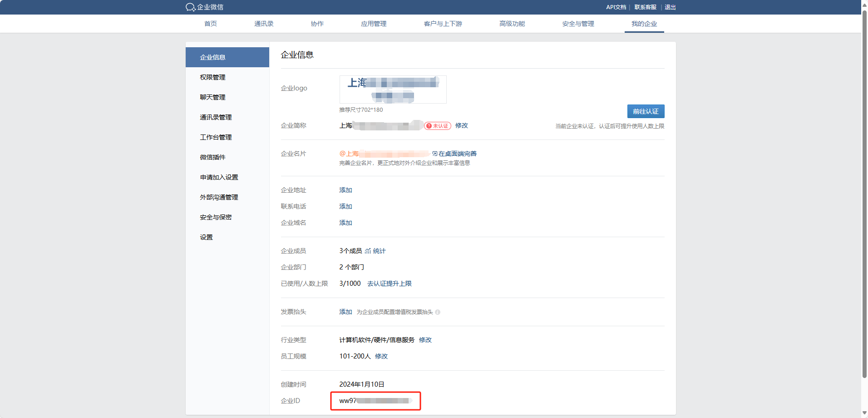The image size is (868, 418).
Task: Go to 安全与管理 tab
Action: click(x=578, y=24)
